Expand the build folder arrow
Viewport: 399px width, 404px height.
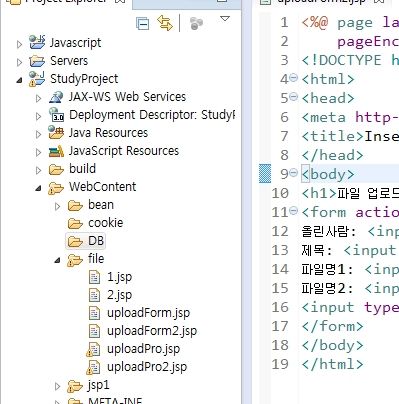coord(38,170)
